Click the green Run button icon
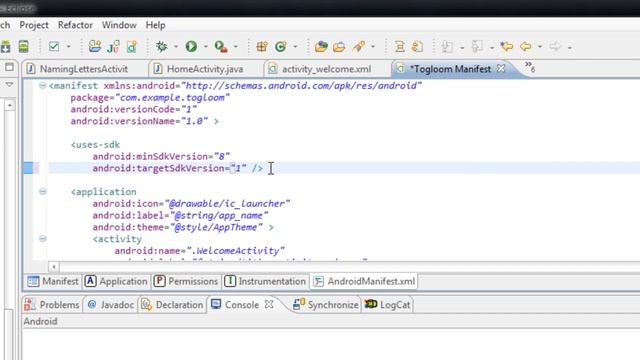The width and height of the screenshot is (640, 360). pos(191,47)
